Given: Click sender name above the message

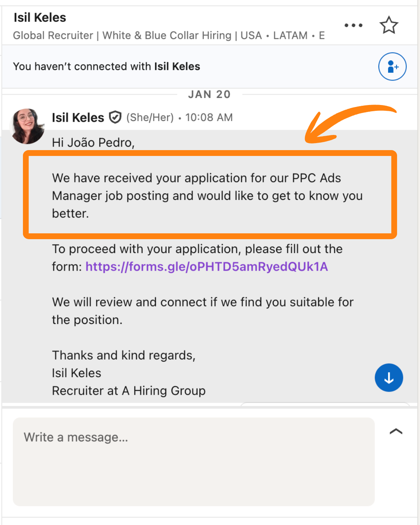Looking at the screenshot, I should 78,117.
